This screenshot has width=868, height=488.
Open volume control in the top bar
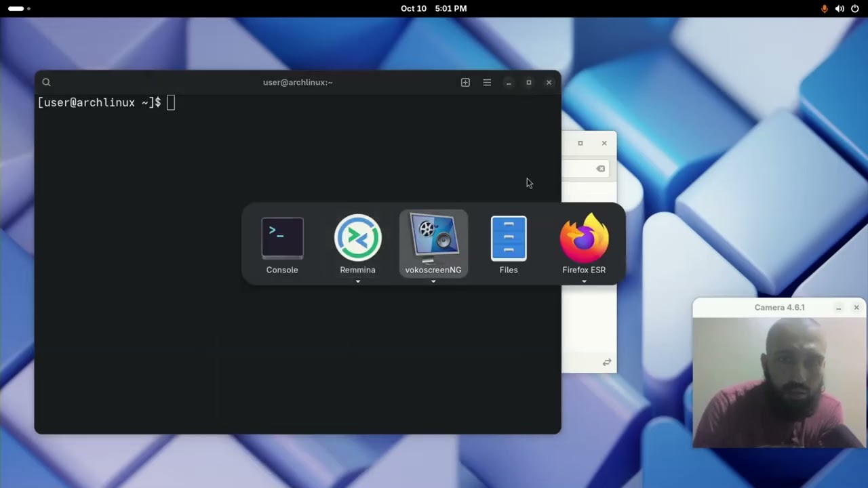coord(840,8)
